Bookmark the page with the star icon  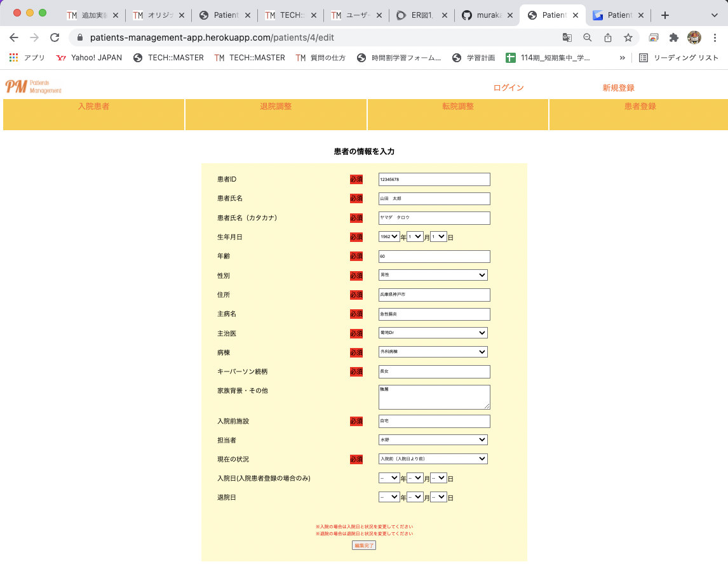coord(628,37)
